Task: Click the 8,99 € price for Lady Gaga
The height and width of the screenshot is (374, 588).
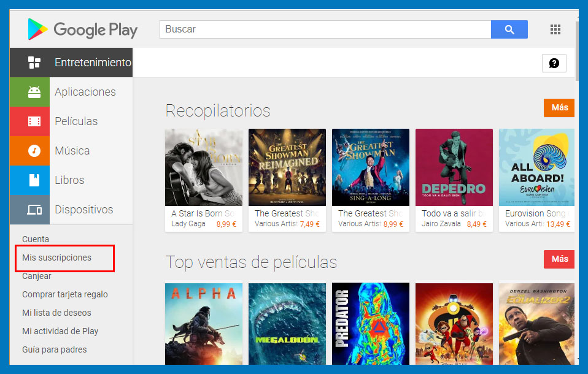Action: 226,224
